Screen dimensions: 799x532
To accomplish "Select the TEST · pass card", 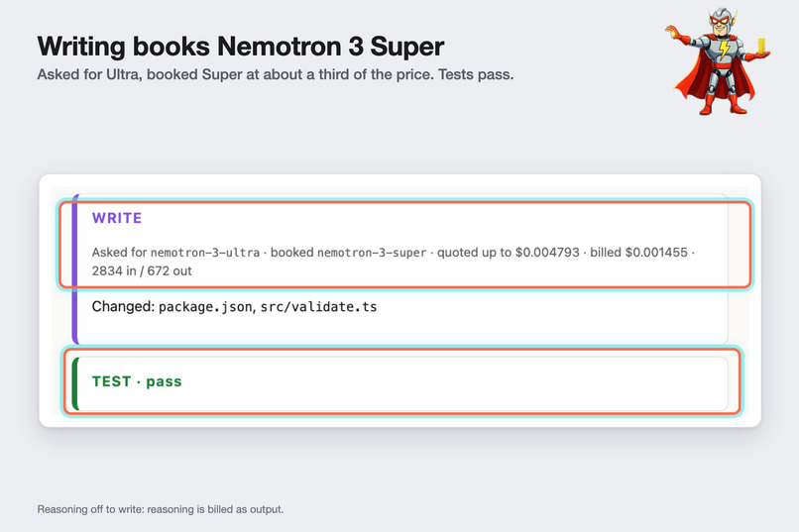I will [402, 381].
